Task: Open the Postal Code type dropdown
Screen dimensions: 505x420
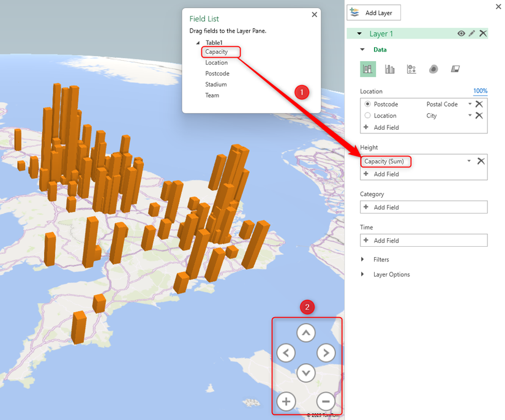Action: [469, 105]
